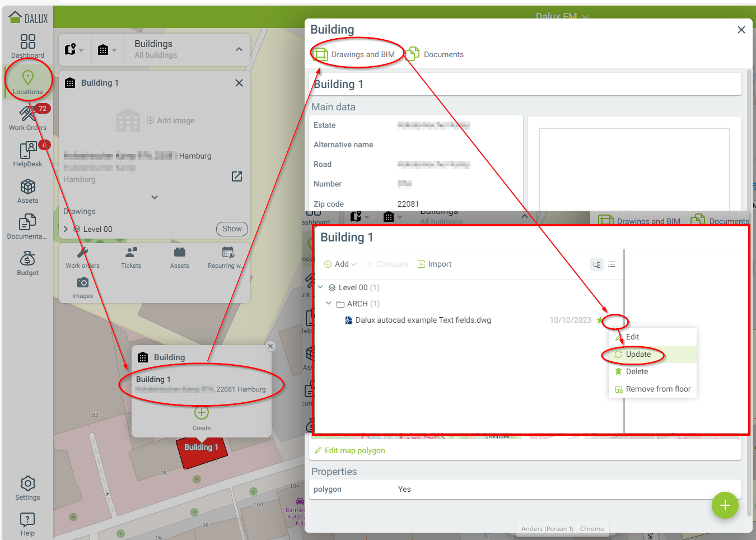Open Locations in the sidebar
This screenshot has width=756, height=540.
coord(27,82)
